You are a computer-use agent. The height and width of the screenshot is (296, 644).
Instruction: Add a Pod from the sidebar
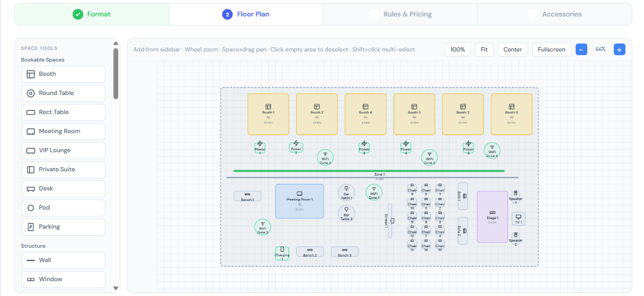(x=63, y=208)
